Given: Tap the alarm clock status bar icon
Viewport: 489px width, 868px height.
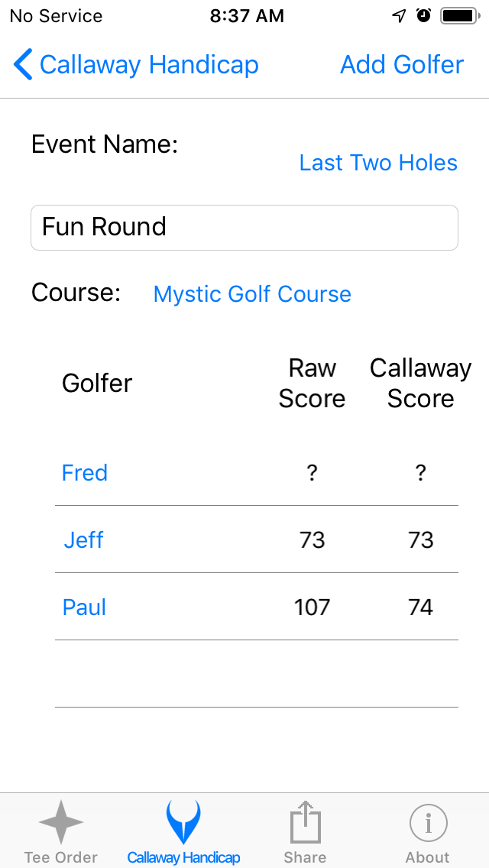Looking at the screenshot, I should pos(421,15).
